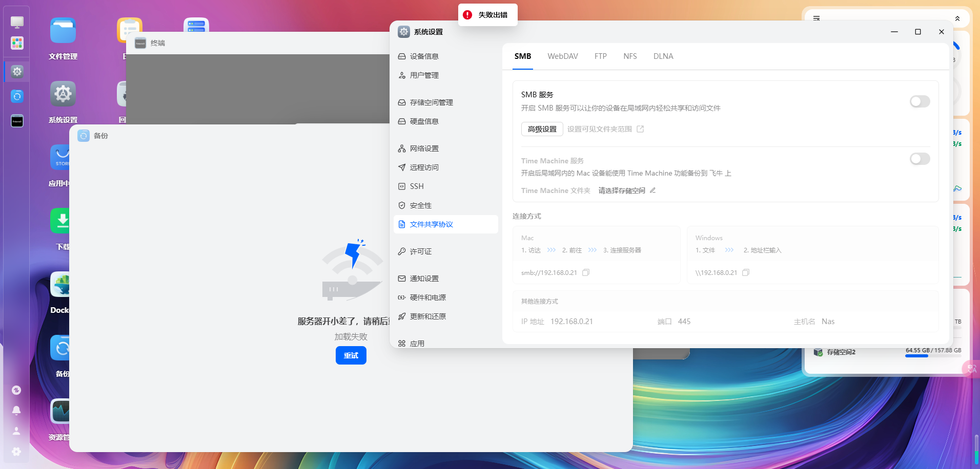980x469 pixels.
Task: Open the green download desktop icon
Action: (x=60, y=221)
